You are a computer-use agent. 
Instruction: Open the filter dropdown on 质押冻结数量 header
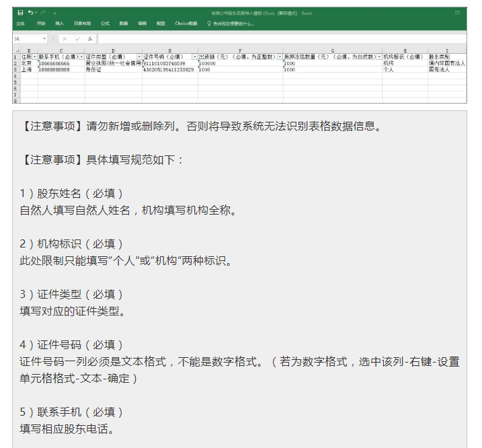click(x=379, y=57)
